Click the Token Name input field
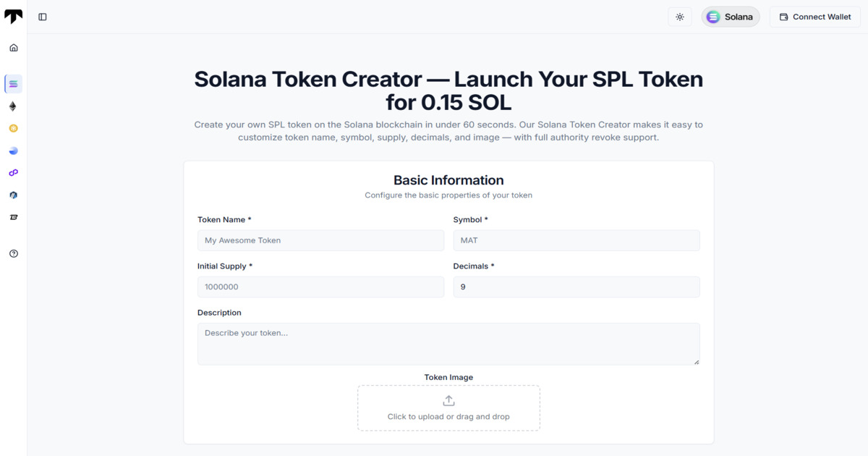 tap(320, 240)
